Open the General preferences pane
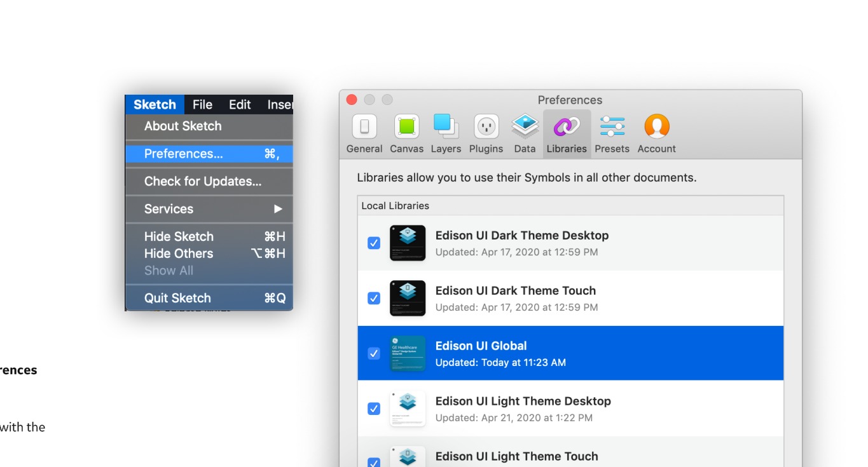The height and width of the screenshot is (467, 868). pos(364,134)
